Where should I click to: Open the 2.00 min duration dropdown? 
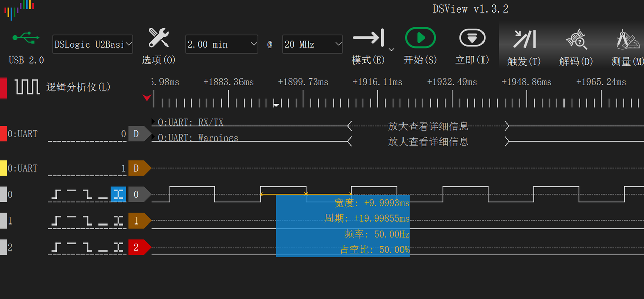point(221,44)
